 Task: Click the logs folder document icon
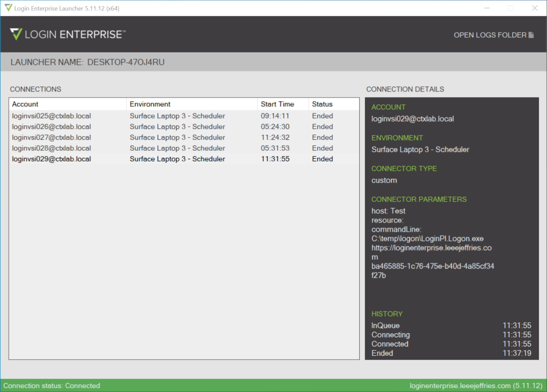pyautogui.click(x=531, y=35)
